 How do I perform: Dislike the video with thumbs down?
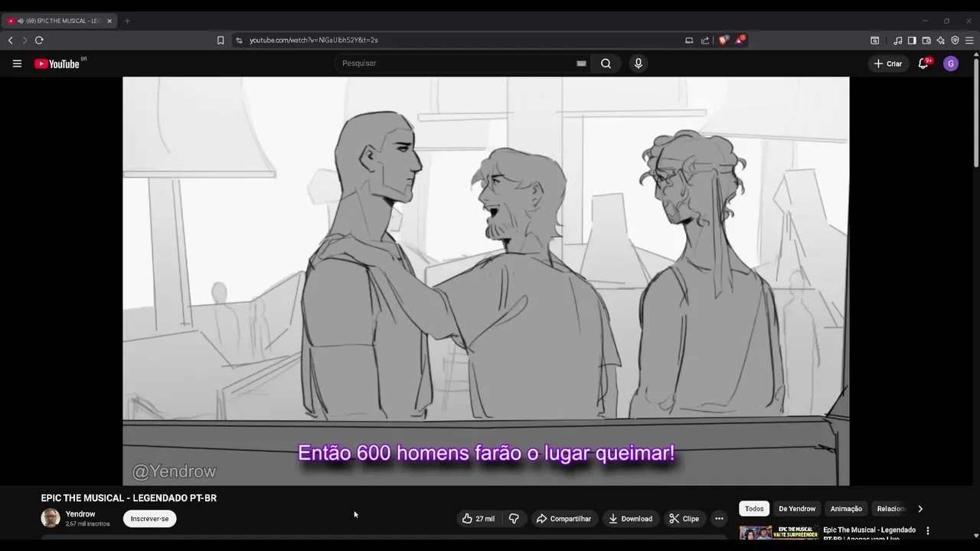[514, 519]
